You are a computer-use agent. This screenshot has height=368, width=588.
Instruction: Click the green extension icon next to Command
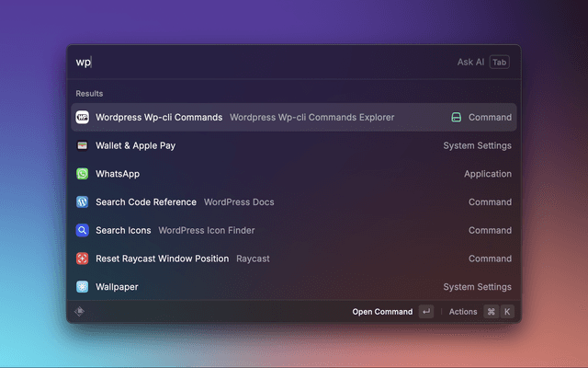point(456,117)
